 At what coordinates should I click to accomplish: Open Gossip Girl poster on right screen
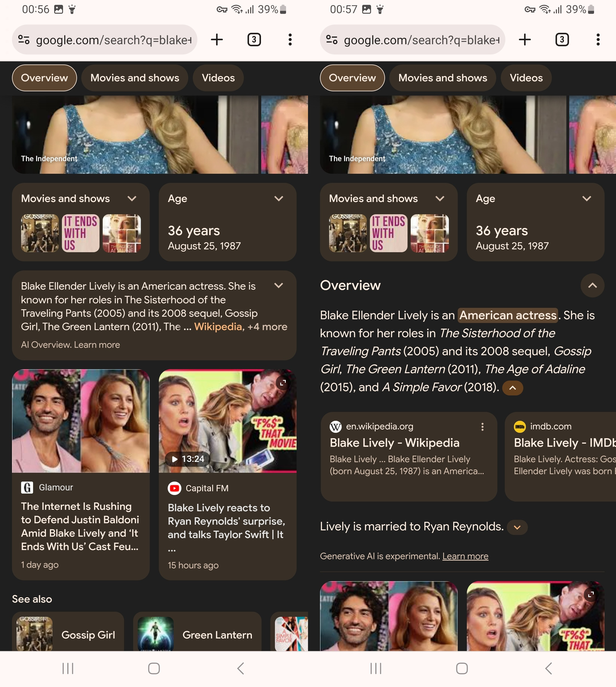(348, 233)
